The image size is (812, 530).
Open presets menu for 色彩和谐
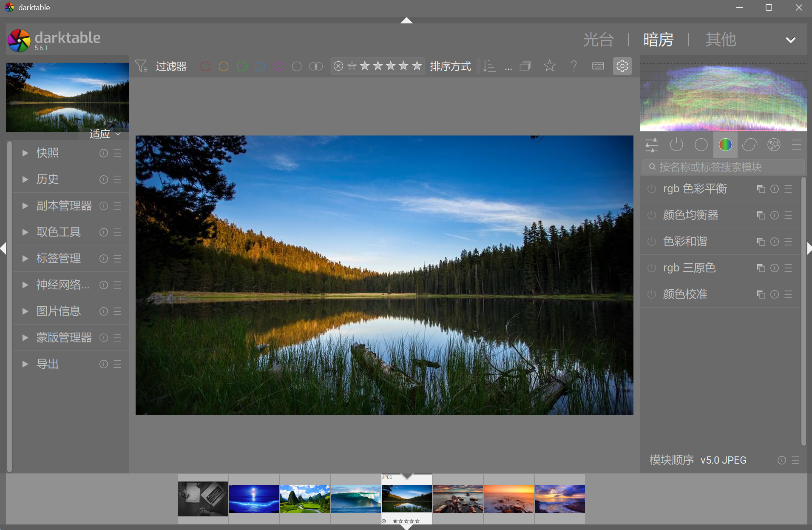tap(788, 242)
